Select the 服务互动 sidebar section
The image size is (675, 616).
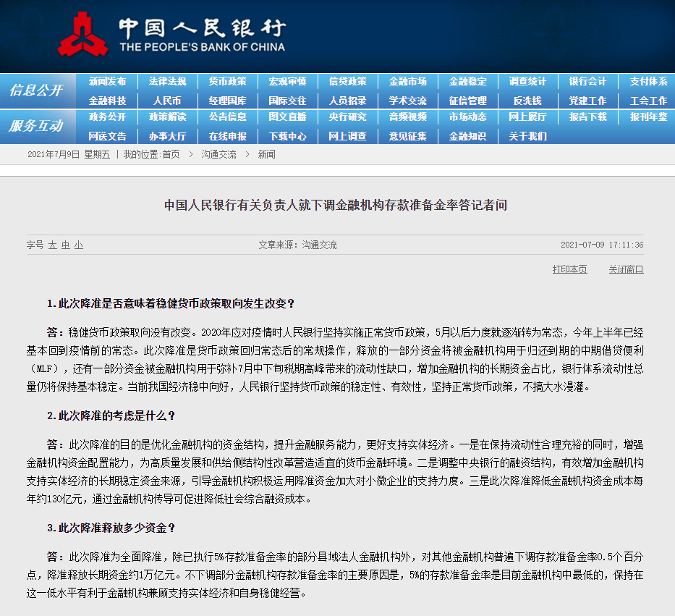pyautogui.click(x=36, y=125)
